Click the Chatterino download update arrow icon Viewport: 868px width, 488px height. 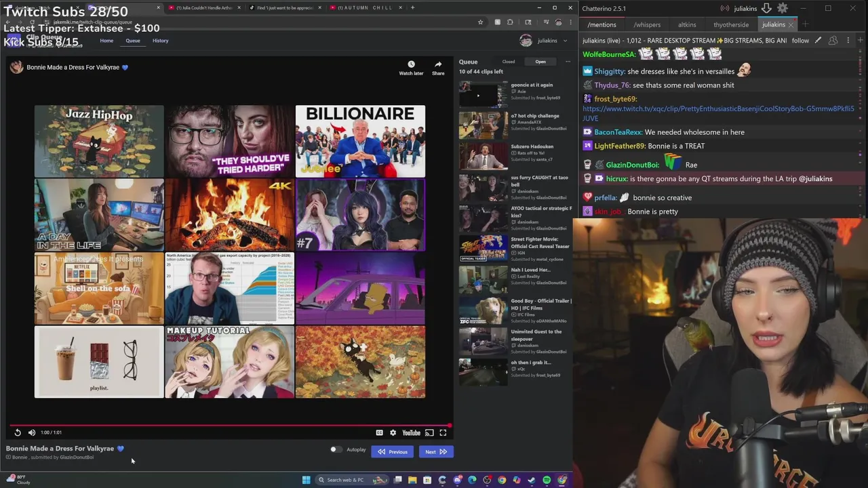point(766,8)
